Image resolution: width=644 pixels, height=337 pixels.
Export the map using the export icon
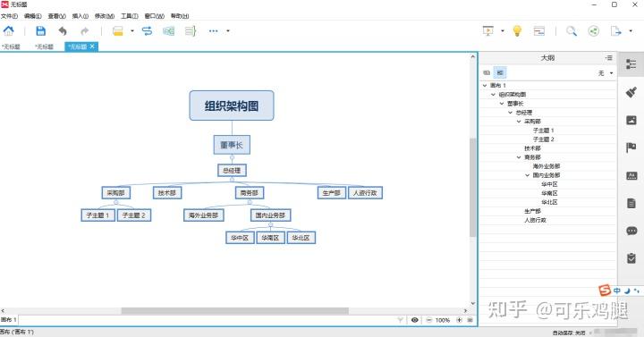click(615, 30)
